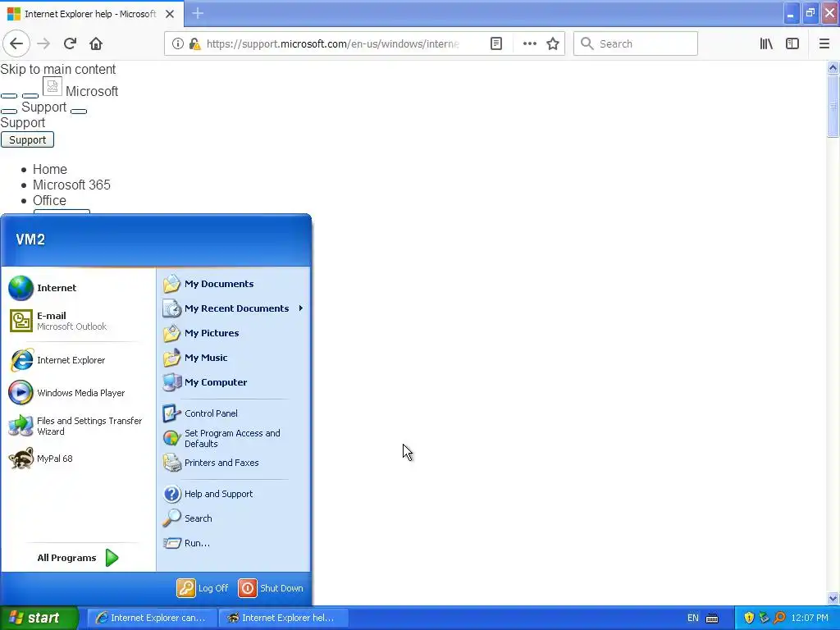Click the EN language indicator
Image resolution: width=840 pixels, height=630 pixels.
point(692,619)
